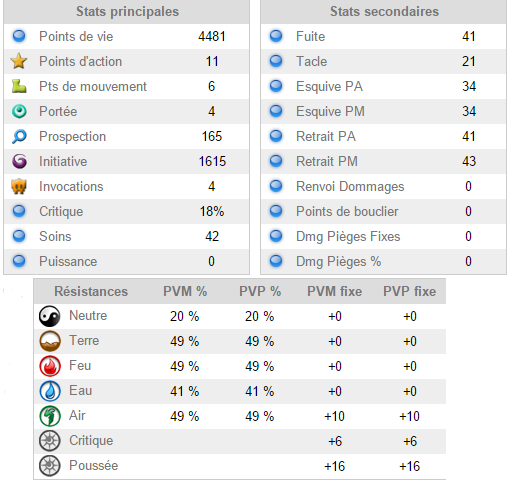Click the gold star Points d'action icon
The width and height of the screenshot is (508, 481).
coord(19,61)
